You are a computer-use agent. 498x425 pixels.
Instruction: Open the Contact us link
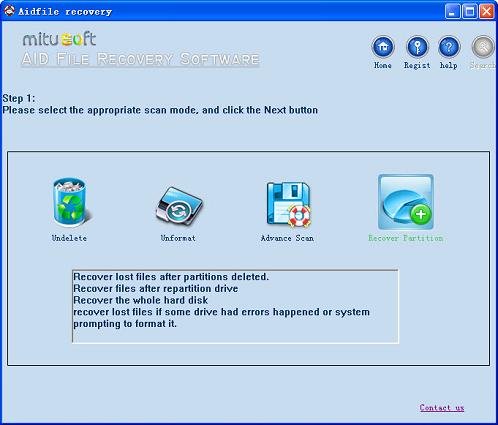442,408
